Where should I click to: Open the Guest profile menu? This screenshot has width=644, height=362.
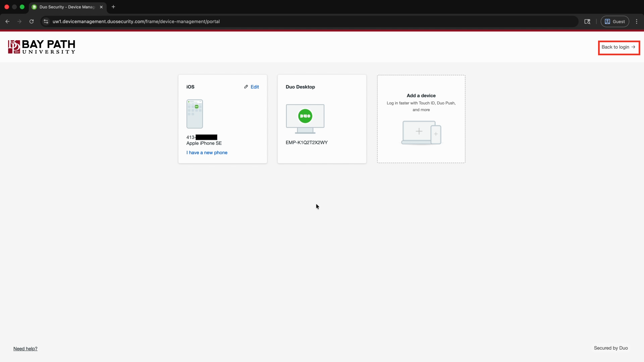(x=615, y=21)
